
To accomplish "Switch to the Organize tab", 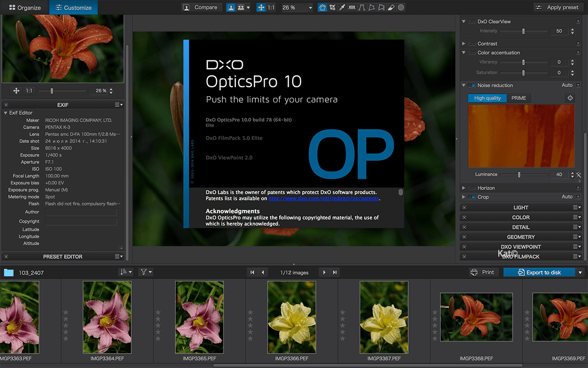I will 24,7.
